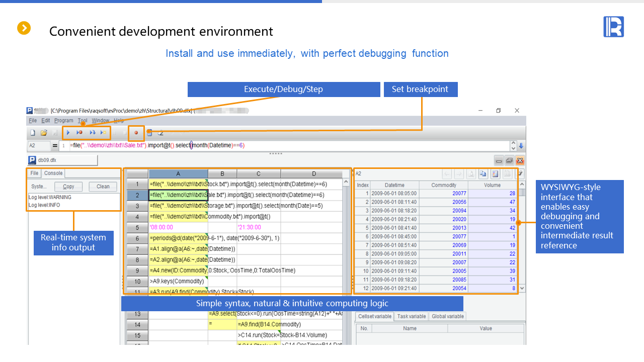Expand formula bar with blue down arrow
Viewport: 644px width, 362px height.
pyautogui.click(x=521, y=146)
